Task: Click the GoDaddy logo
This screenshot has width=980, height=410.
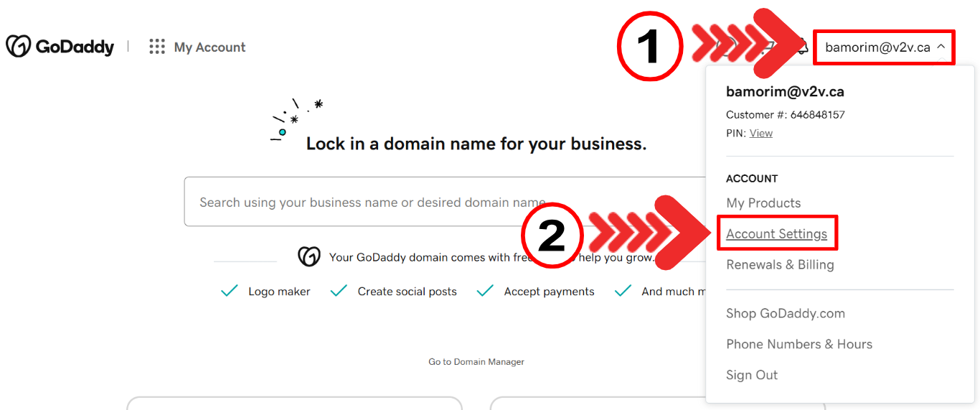Action: [x=60, y=47]
